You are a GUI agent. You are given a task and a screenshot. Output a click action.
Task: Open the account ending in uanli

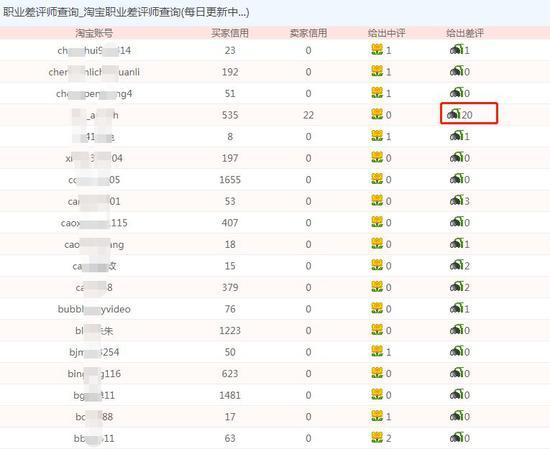[94, 72]
